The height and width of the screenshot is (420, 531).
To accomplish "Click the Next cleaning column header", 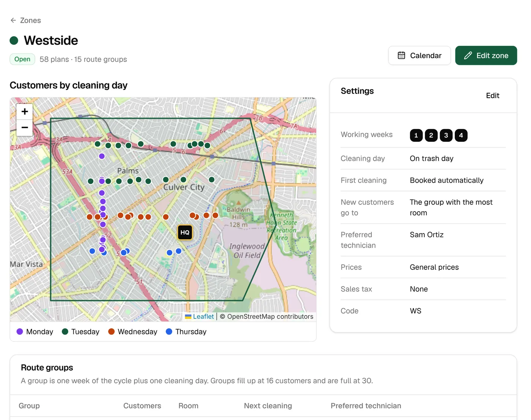I will [x=268, y=406].
